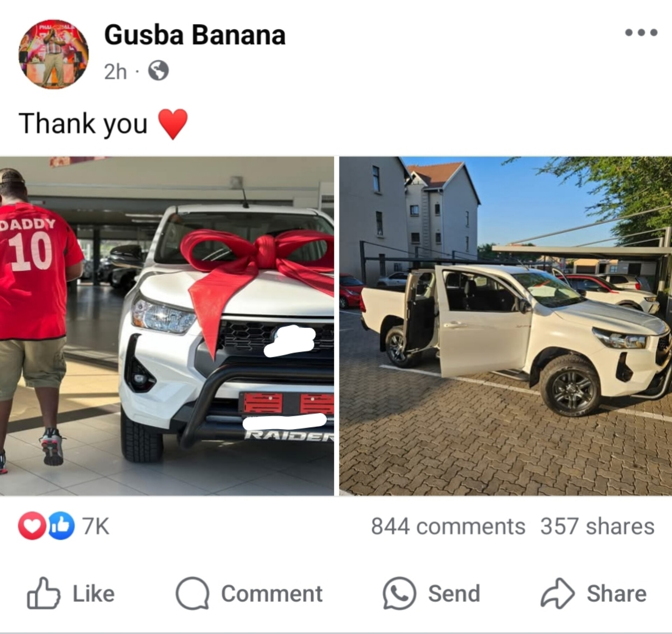Click the Send button label
Viewport: 672px width, 634px height.
pos(454,594)
